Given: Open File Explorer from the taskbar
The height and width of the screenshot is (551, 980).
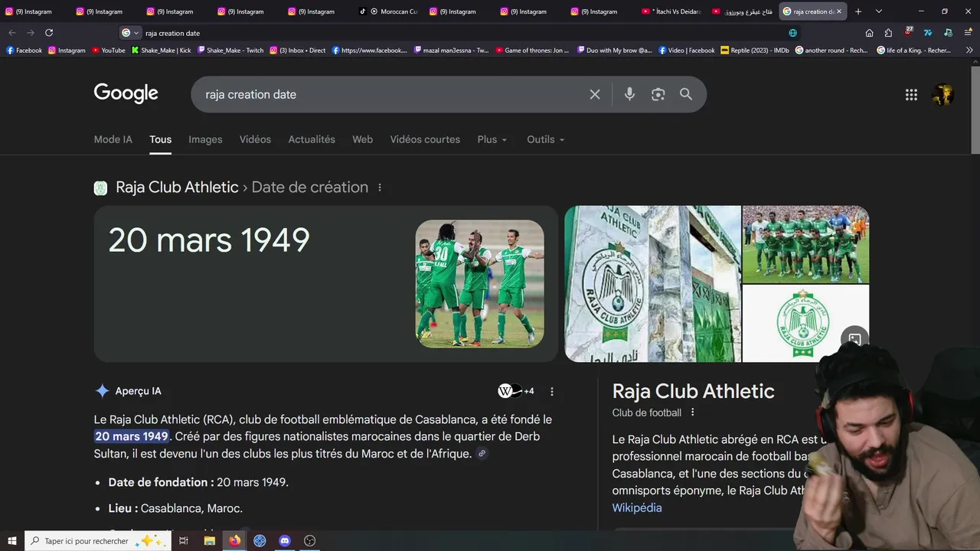Looking at the screenshot, I should [x=209, y=541].
